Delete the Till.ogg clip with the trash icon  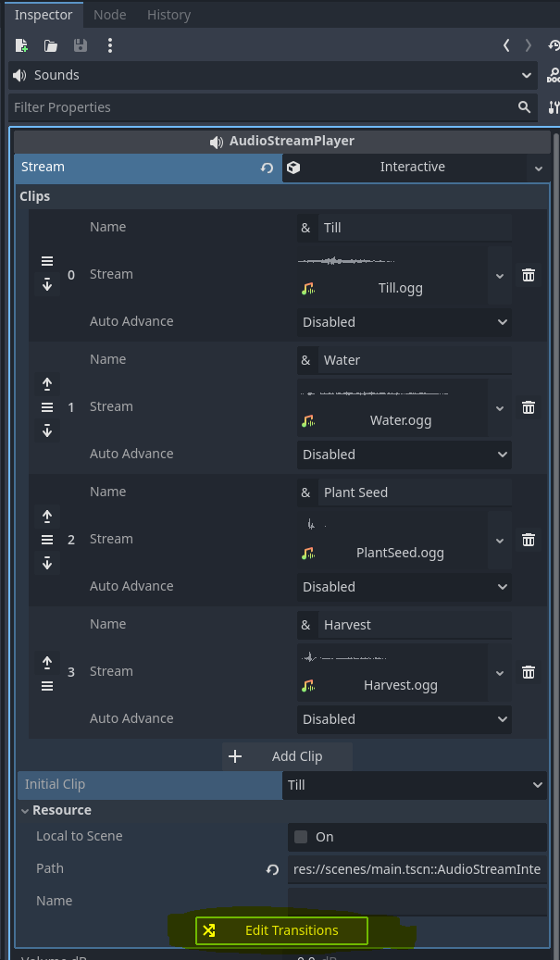[528, 274]
